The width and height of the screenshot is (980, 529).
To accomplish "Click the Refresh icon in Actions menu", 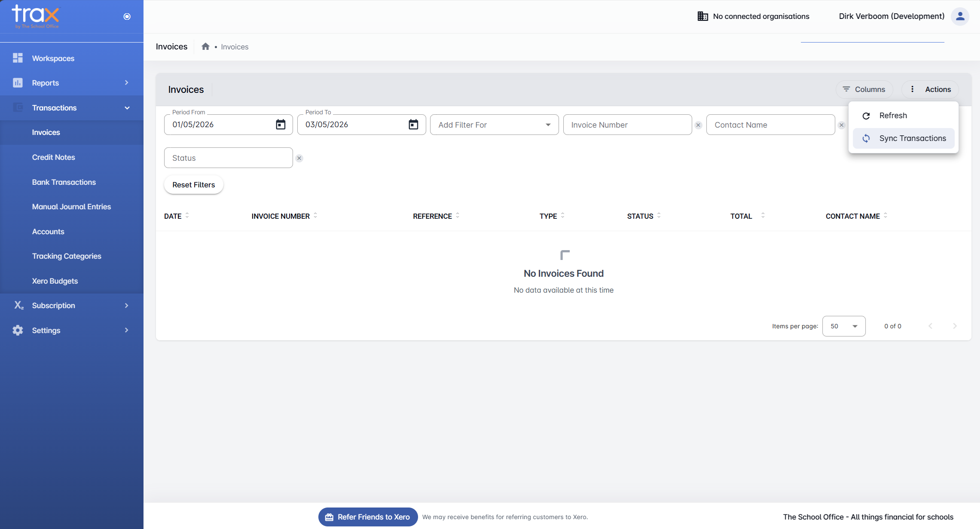I will coord(866,116).
